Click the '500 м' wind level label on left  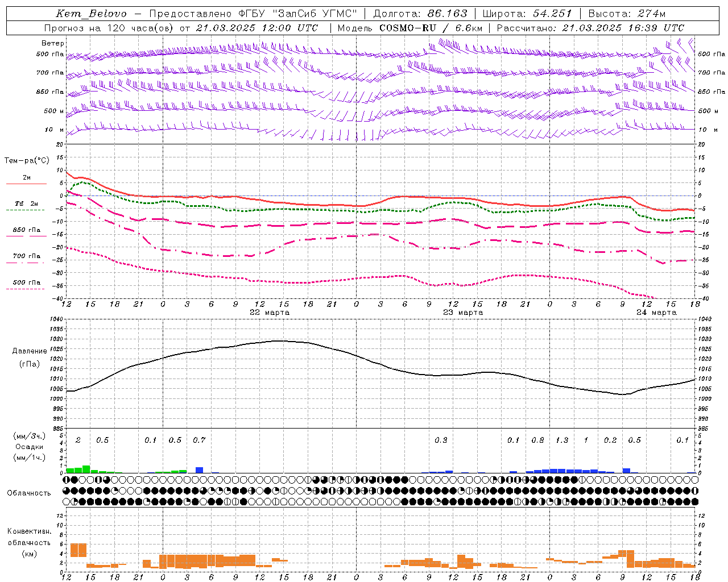[54, 111]
